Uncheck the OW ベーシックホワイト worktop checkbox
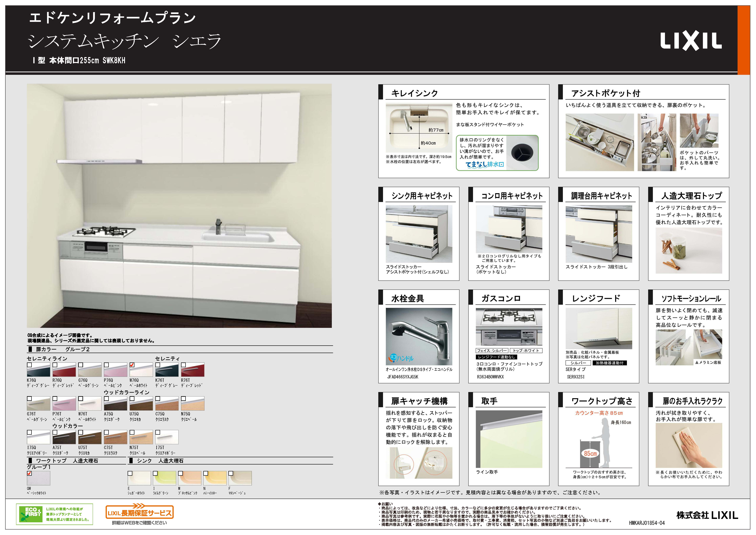The width and height of the screenshot is (756, 535). pos(29,473)
